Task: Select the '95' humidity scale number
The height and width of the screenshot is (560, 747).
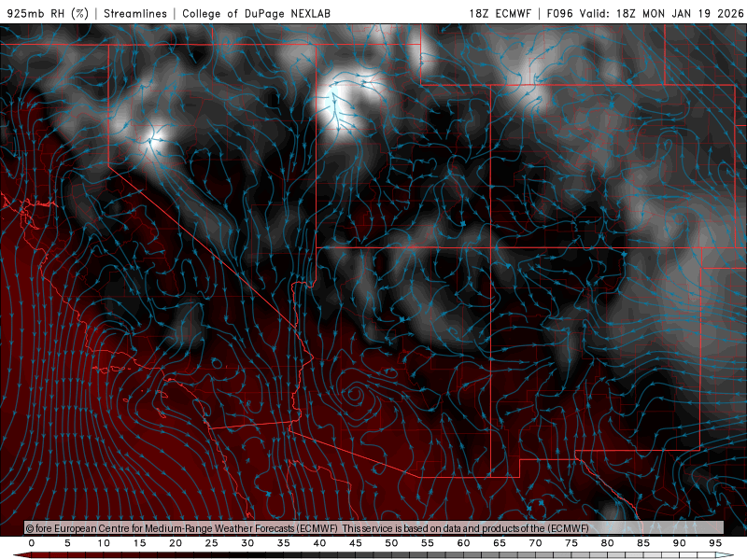Action: [x=715, y=543]
